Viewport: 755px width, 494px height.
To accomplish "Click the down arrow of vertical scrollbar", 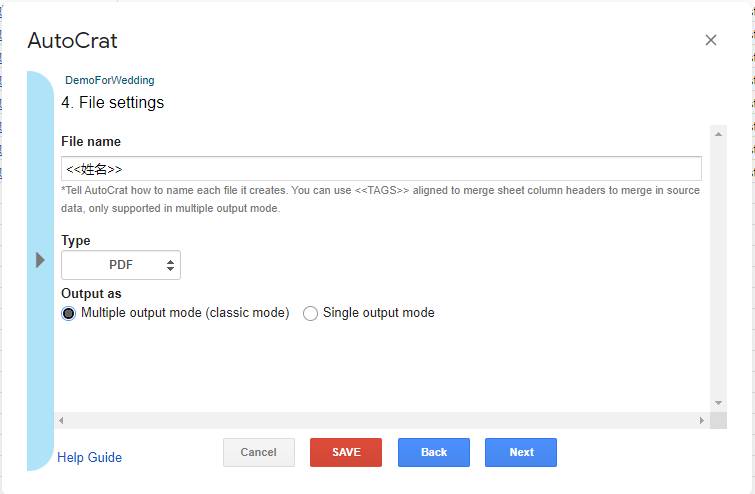I will [x=718, y=403].
